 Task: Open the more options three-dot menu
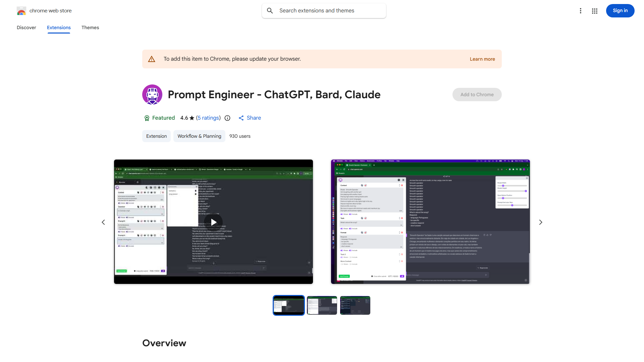click(581, 11)
